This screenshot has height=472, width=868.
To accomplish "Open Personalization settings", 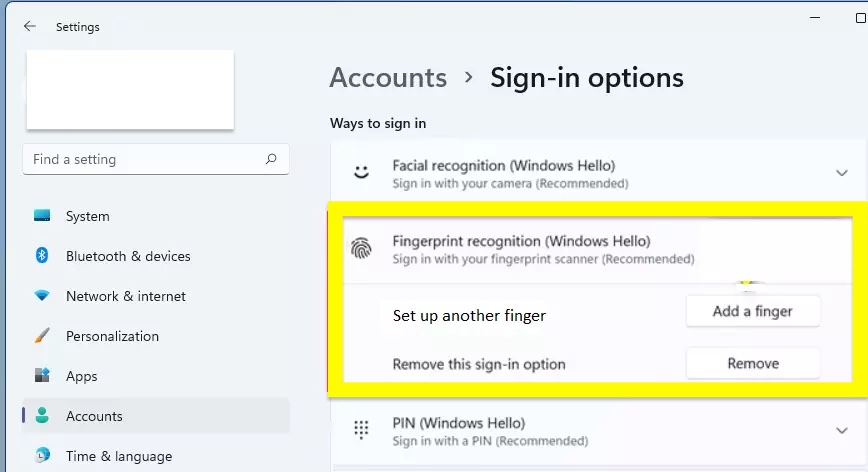I will click(156, 336).
